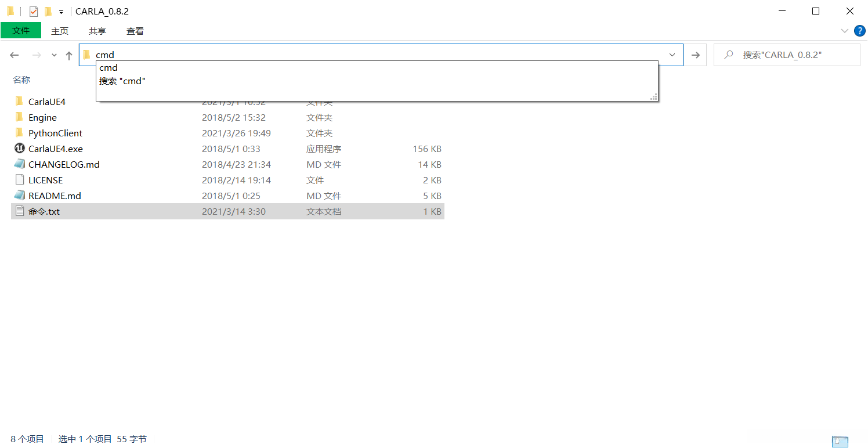Click the suggestion list resize grip
Viewport: 868px width, 448px height.
(x=654, y=97)
